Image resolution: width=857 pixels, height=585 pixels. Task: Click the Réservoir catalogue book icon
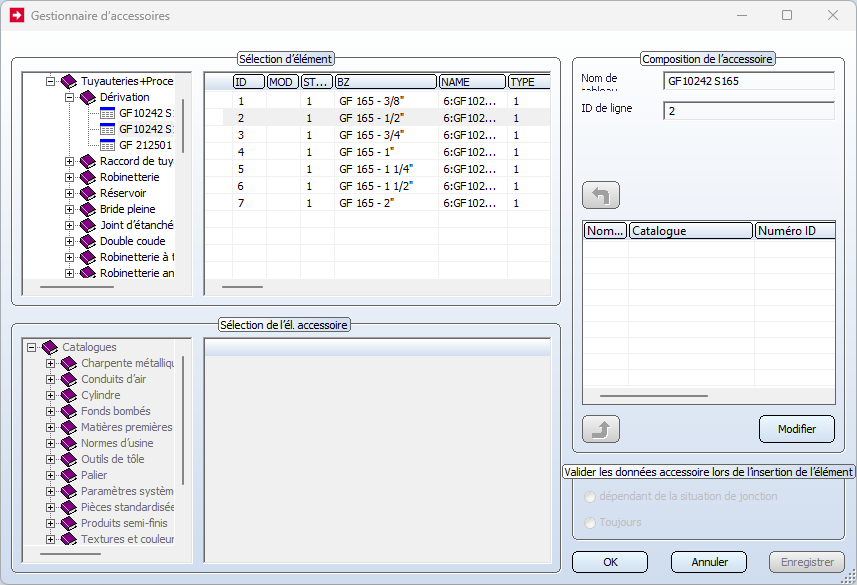pyautogui.click(x=88, y=193)
